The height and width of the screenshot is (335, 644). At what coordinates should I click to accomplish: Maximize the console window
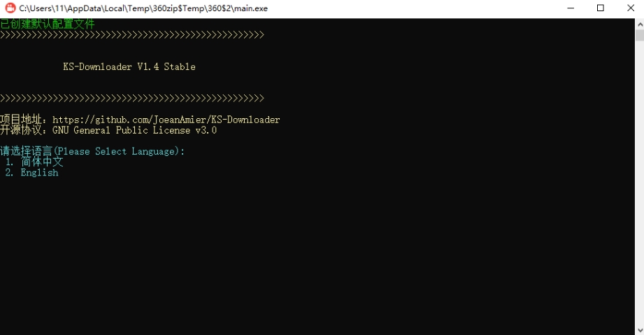[x=600, y=8]
